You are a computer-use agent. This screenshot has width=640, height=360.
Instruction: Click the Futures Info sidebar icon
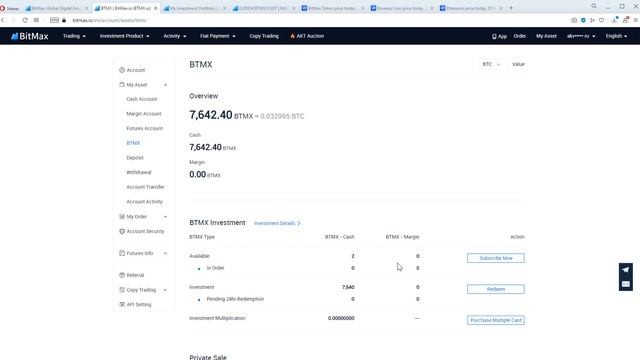pos(122,253)
